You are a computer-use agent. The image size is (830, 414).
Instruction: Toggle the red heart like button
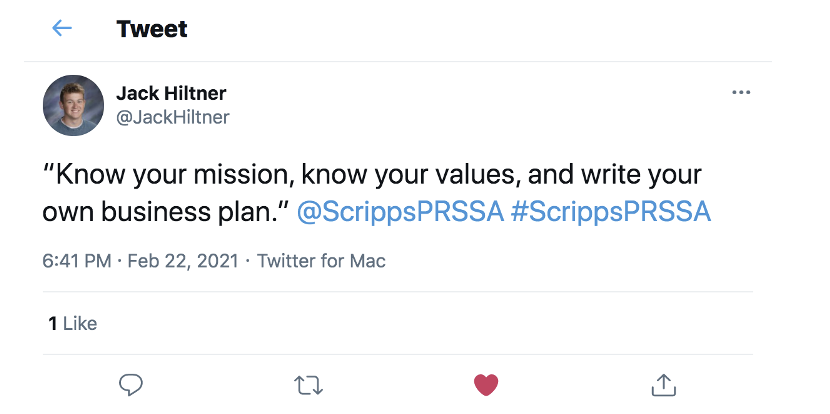(x=486, y=384)
